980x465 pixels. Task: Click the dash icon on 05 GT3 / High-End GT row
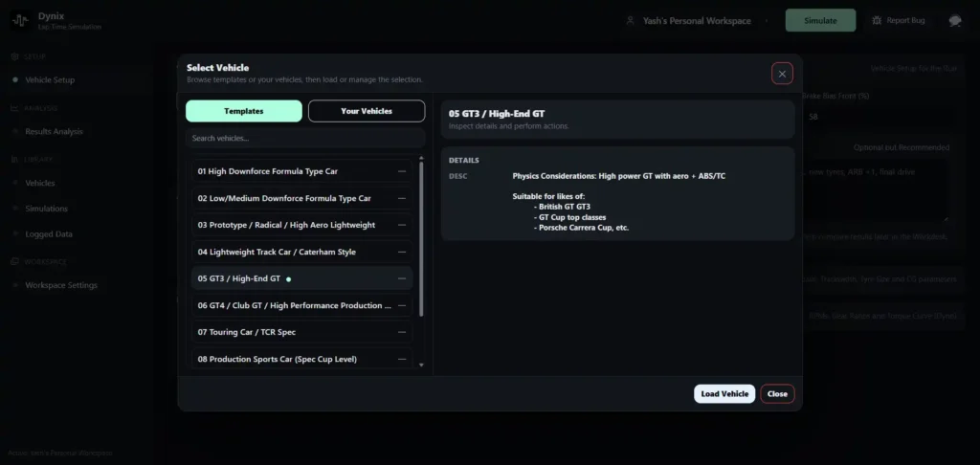click(x=402, y=278)
